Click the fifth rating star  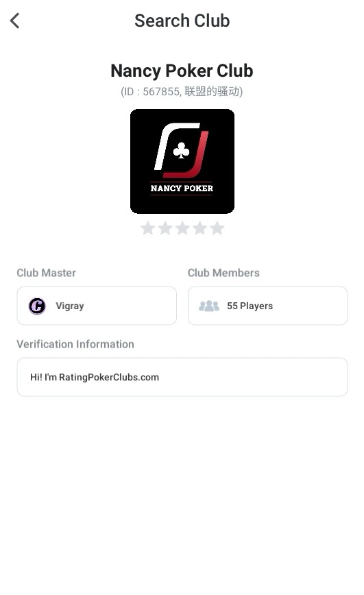click(x=217, y=228)
